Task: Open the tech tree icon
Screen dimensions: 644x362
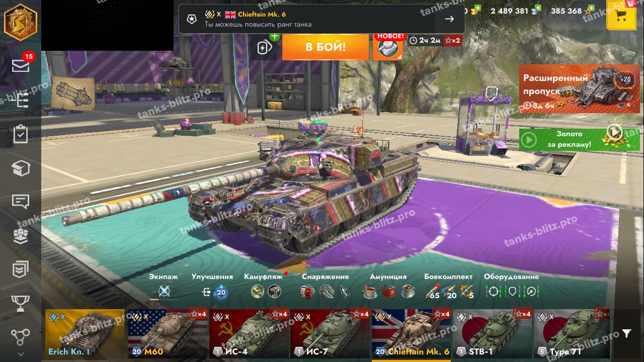Action: (21, 337)
